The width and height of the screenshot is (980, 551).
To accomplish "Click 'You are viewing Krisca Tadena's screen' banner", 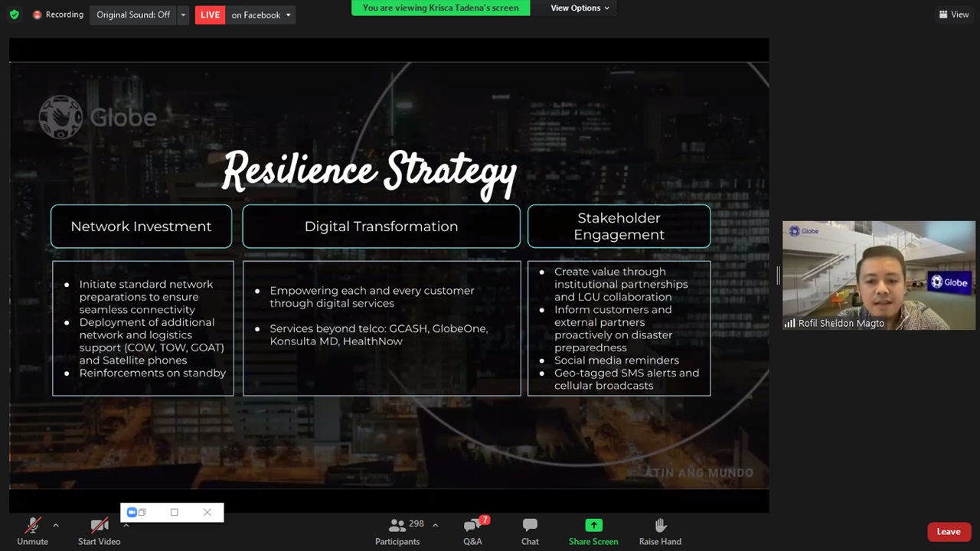I will (440, 8).
